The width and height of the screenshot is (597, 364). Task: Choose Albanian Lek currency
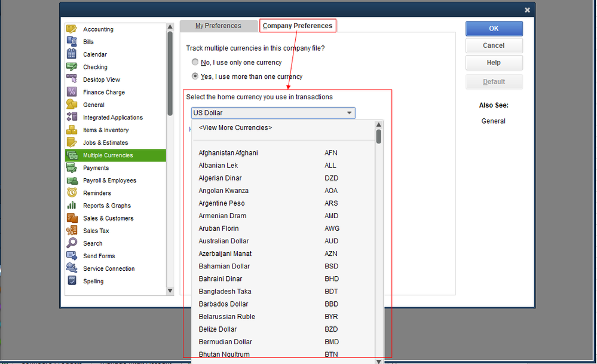pyautogui.click(x=284, y=165)
